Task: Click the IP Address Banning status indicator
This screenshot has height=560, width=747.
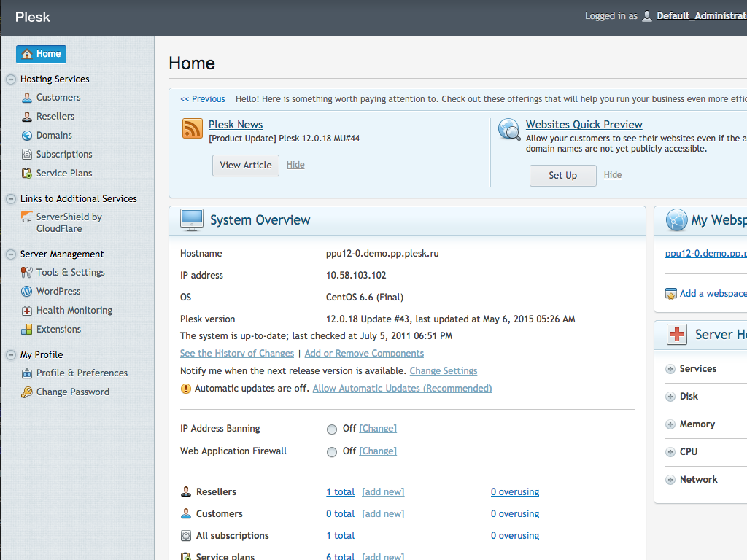Action: click(332, 429)
